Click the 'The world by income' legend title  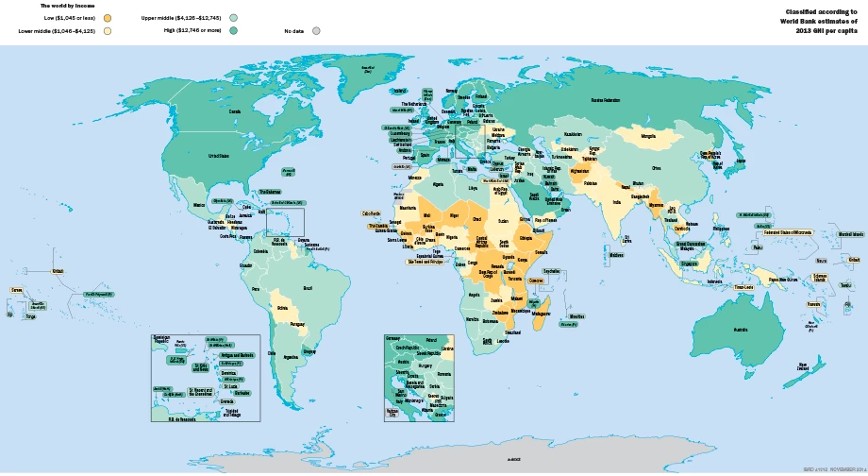[x=68, y=6]
